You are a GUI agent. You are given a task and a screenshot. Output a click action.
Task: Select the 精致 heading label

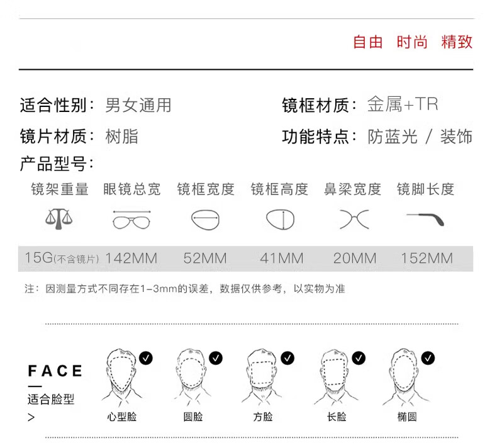pos(457,42)
